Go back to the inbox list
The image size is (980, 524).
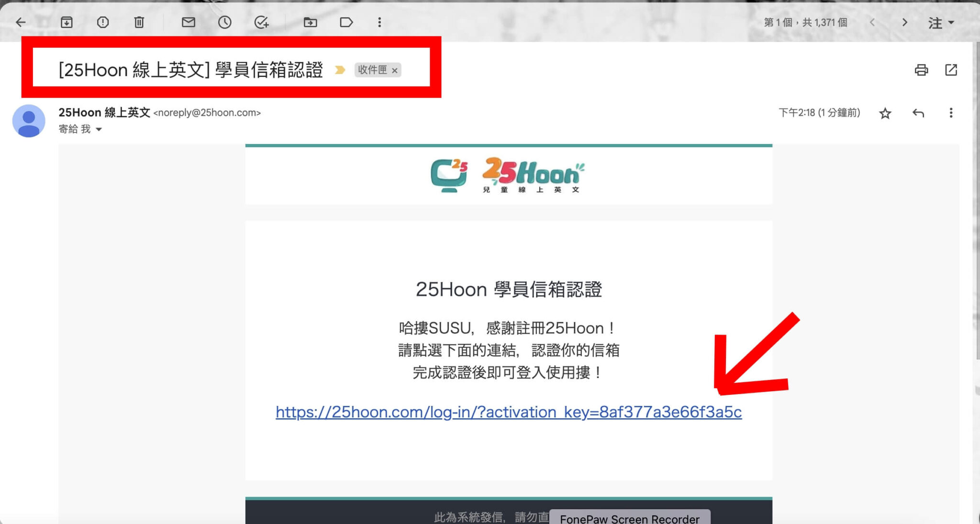pyautogui.click(x=21, y=22)
